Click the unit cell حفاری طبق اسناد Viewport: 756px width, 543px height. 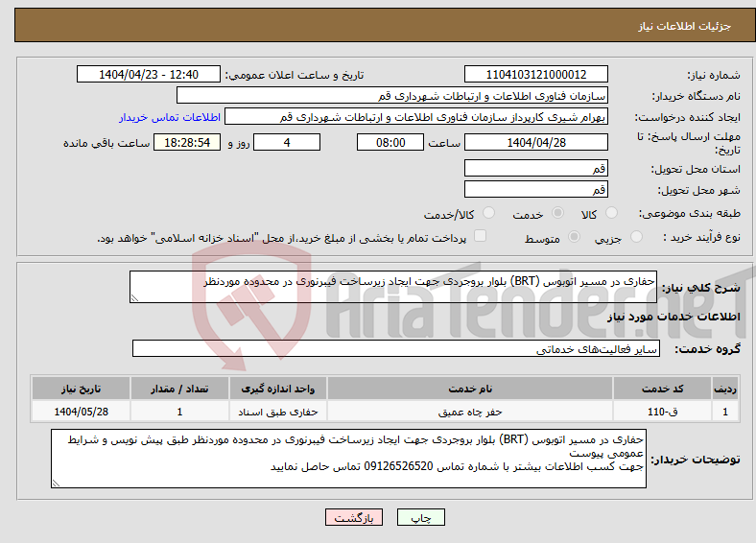277,412
